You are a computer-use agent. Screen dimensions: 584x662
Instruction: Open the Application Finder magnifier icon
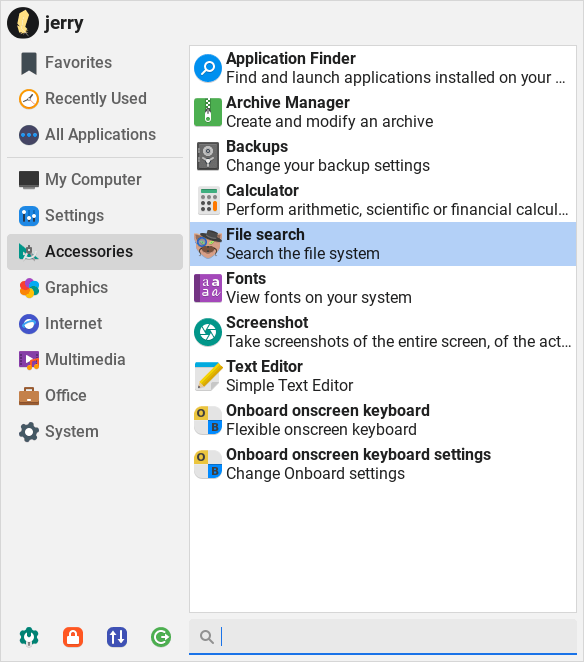pyautogui.click(x=208, y=68)
